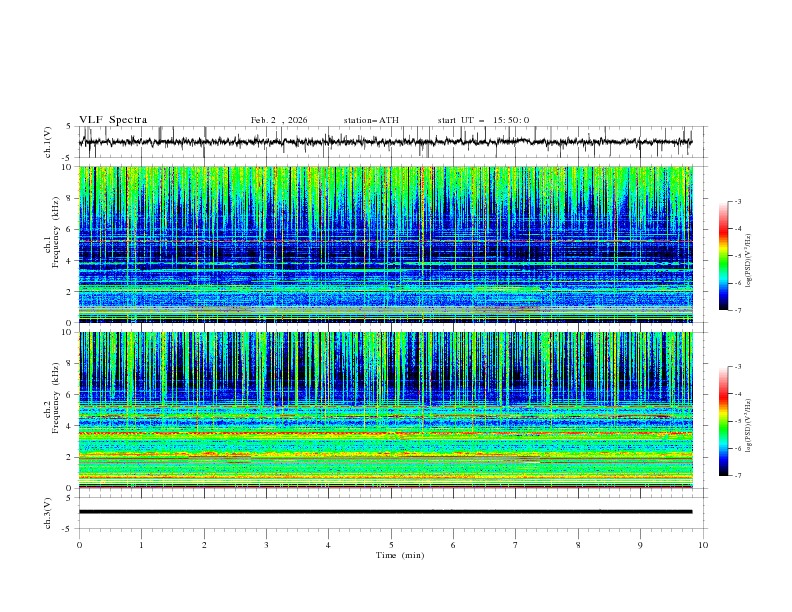Click the black ch.3 signal trace bar
The width and height of the screenshot is (792, 612).
(x=385, y=511)
